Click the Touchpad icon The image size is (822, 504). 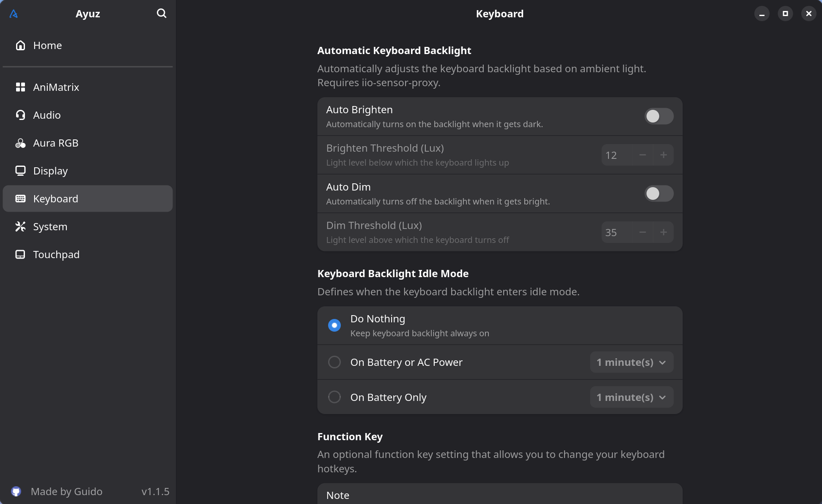pos(20,254)
